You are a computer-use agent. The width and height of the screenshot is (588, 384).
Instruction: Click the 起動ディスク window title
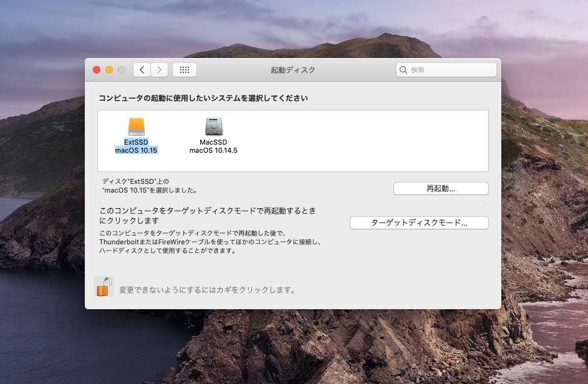(292, 70)
